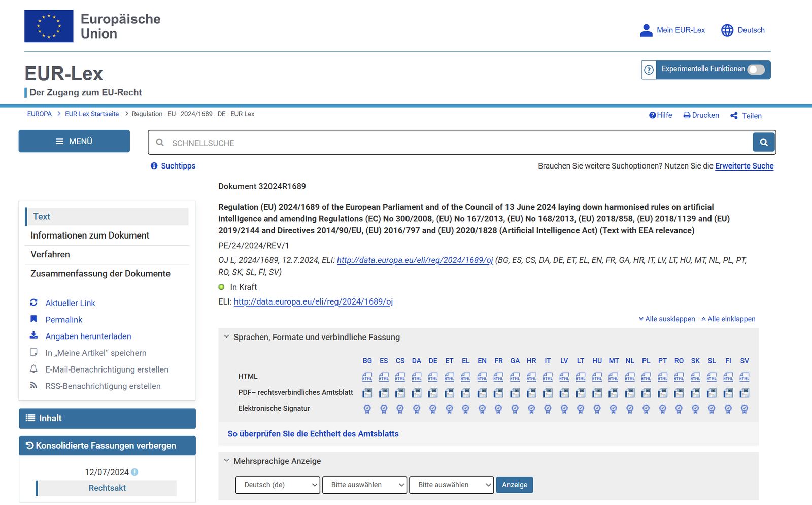812x505 pixels.
Task: Click 'Angaben herunterladen' link
Action: (x=88, y=336)
